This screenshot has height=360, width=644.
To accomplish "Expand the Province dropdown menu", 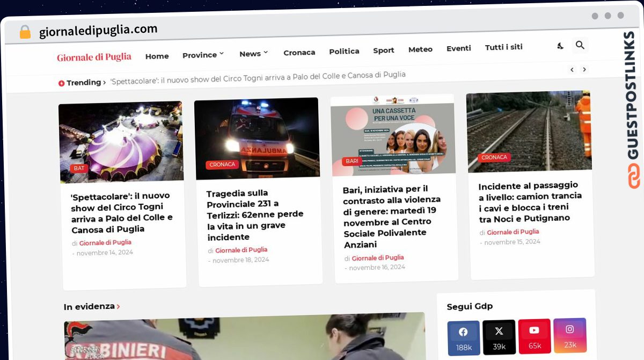I will pyautogui.click(x=203, y=55).
